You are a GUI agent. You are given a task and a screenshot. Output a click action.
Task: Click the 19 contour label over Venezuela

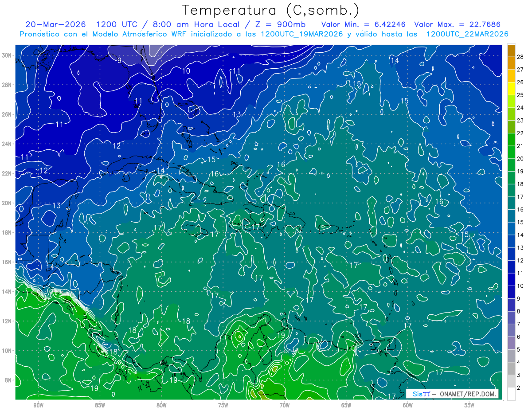(x=281, y=336)
